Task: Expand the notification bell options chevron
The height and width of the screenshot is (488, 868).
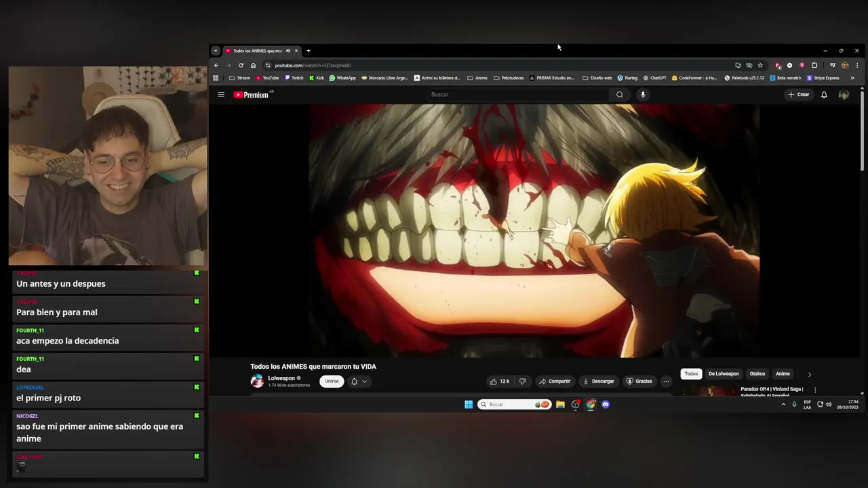Action: click(364, 382)
